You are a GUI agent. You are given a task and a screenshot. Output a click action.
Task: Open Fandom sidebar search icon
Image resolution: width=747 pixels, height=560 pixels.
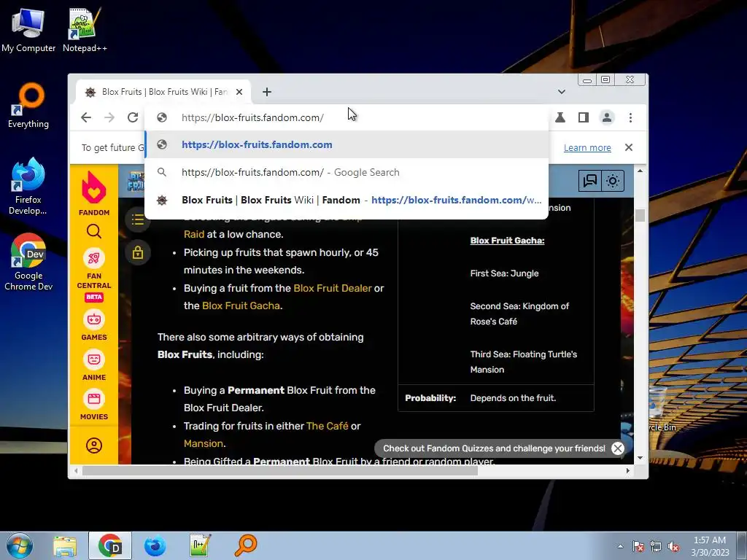(94, 231)
